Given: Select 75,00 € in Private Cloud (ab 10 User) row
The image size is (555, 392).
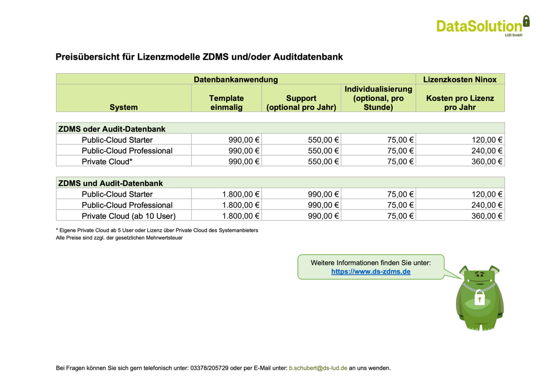Looking at the screenshot, I should pos(400,216).
